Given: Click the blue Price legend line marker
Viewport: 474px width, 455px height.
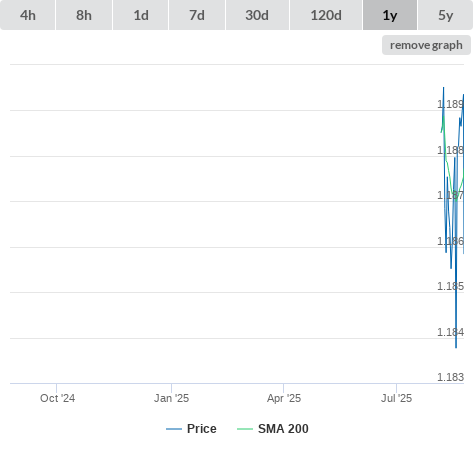Looking at the screenshot, I should click(174, 429).
